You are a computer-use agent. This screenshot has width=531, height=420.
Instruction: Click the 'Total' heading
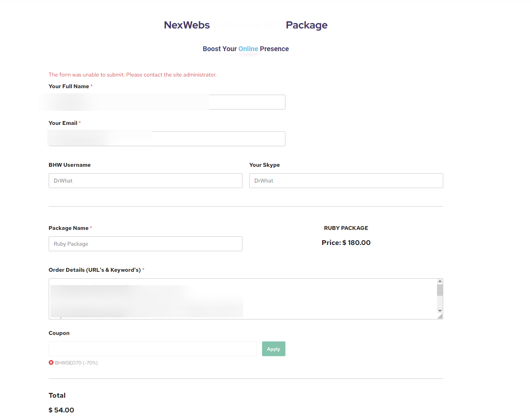[x=57, y=395]
